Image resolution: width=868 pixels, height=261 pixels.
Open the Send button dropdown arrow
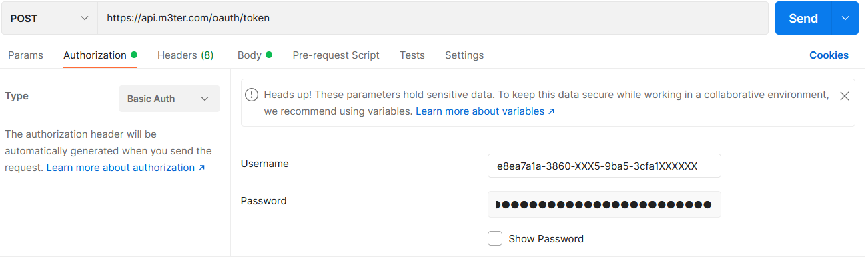[x=845, y=19]
